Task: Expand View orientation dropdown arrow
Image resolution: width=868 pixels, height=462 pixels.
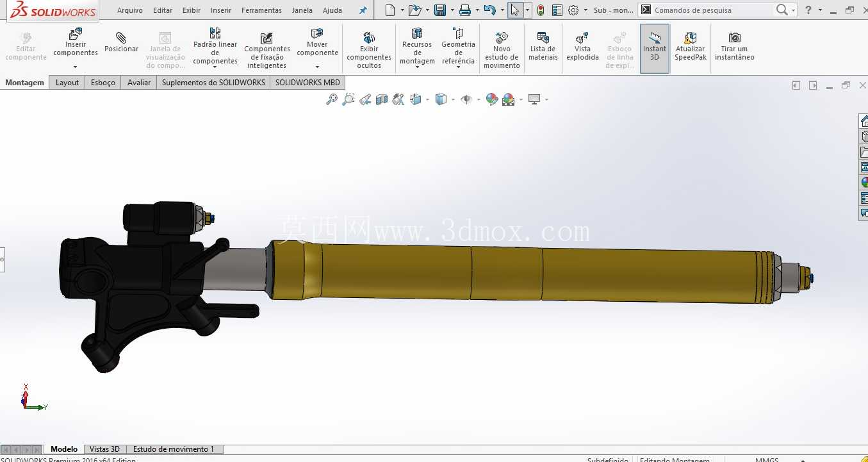Action: [427, 99]
